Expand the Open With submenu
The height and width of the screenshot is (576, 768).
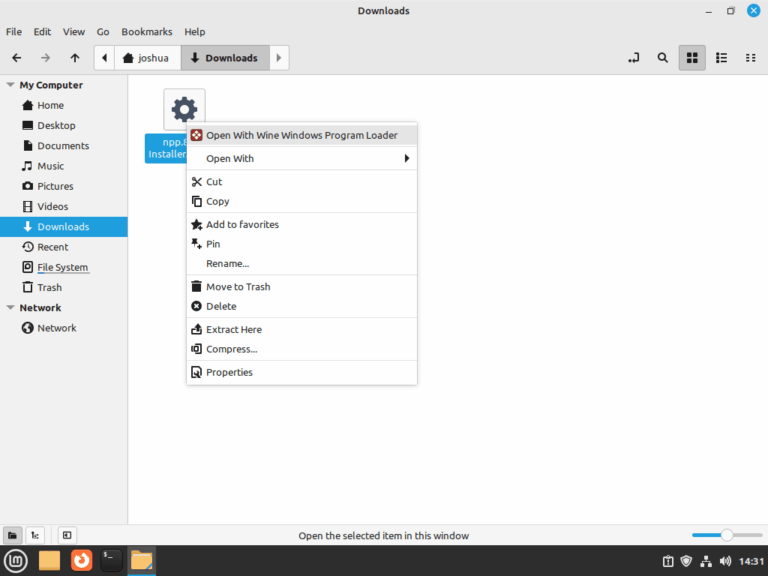[x=301, y=158]
